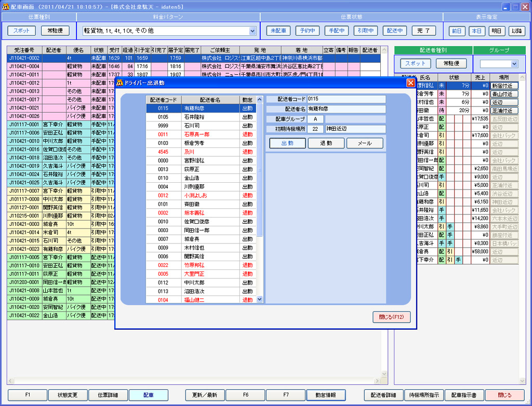The height and width of the screenshot is (406, 532).
Task: Click the main window title bar icon
Action: tap(6, 7)
